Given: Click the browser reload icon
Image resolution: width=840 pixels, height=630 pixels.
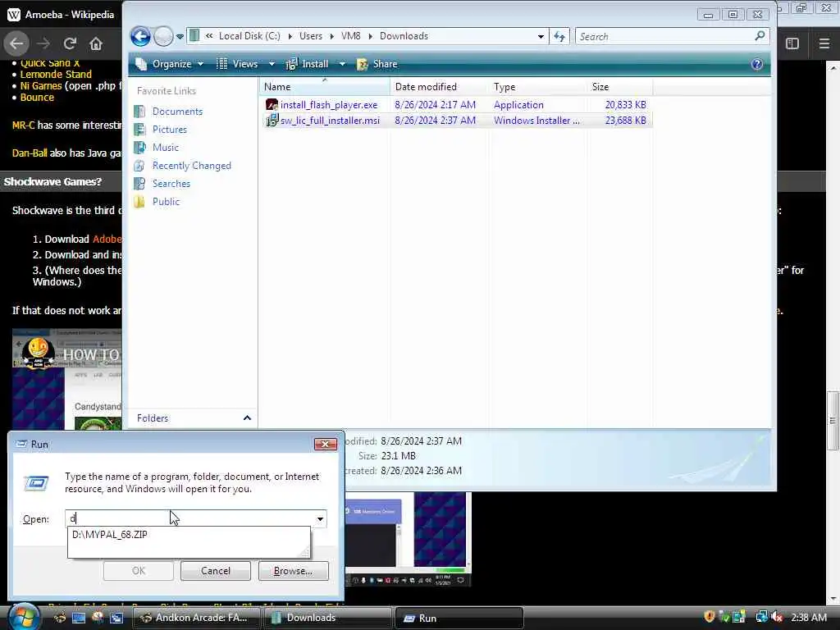Looking at the screenshot, I should (x=70, y=43).
